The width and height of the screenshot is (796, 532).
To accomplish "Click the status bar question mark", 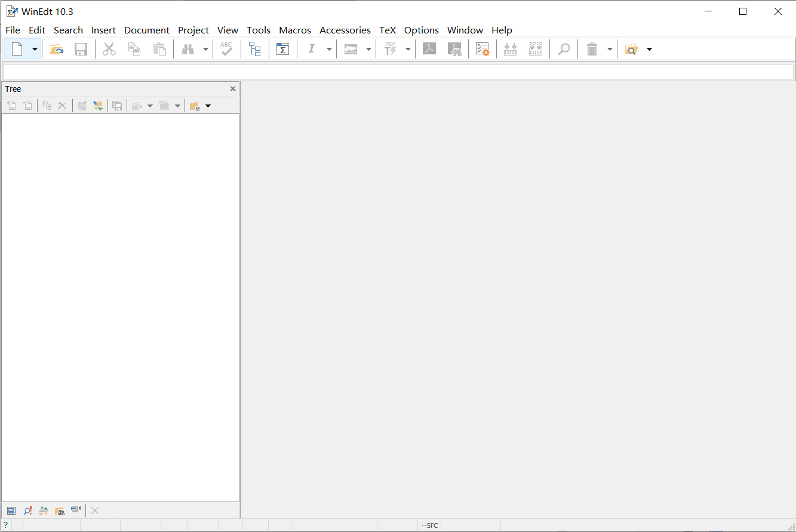I will 5,525.
